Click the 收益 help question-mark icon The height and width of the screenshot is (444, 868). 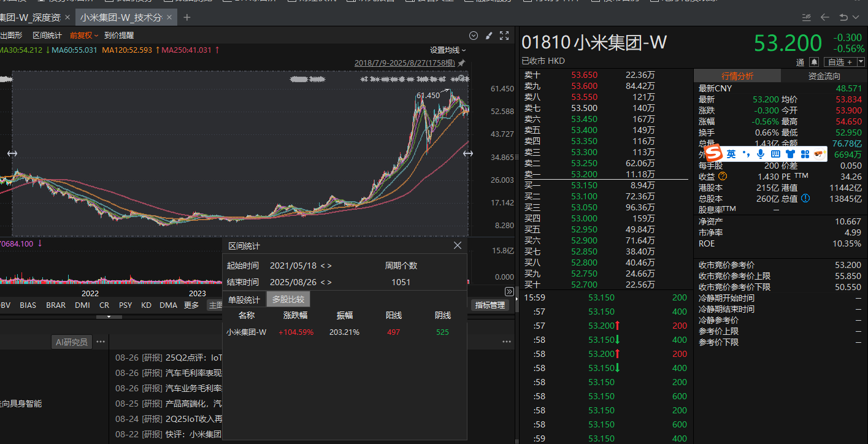click(x=722, y=177)
